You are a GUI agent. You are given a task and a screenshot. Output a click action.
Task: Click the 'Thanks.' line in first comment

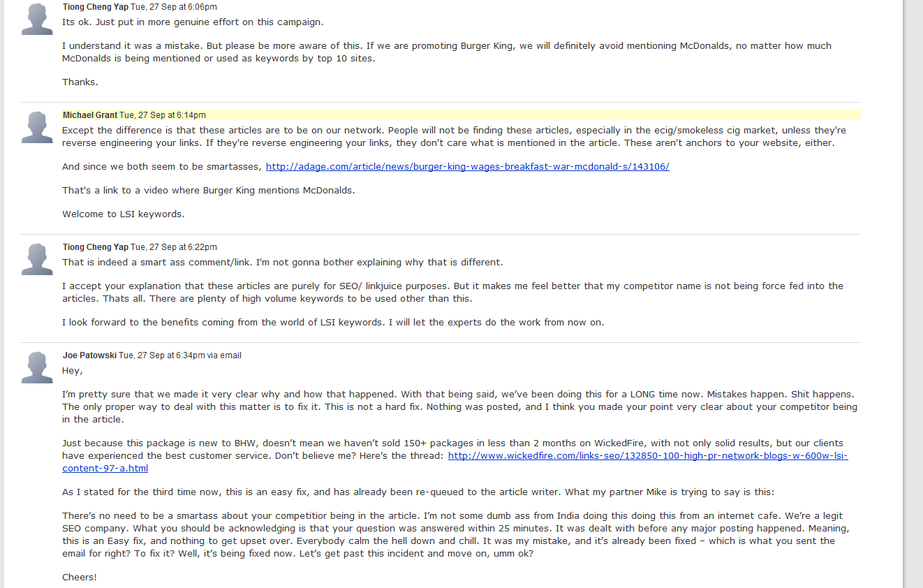coord(80,82)
